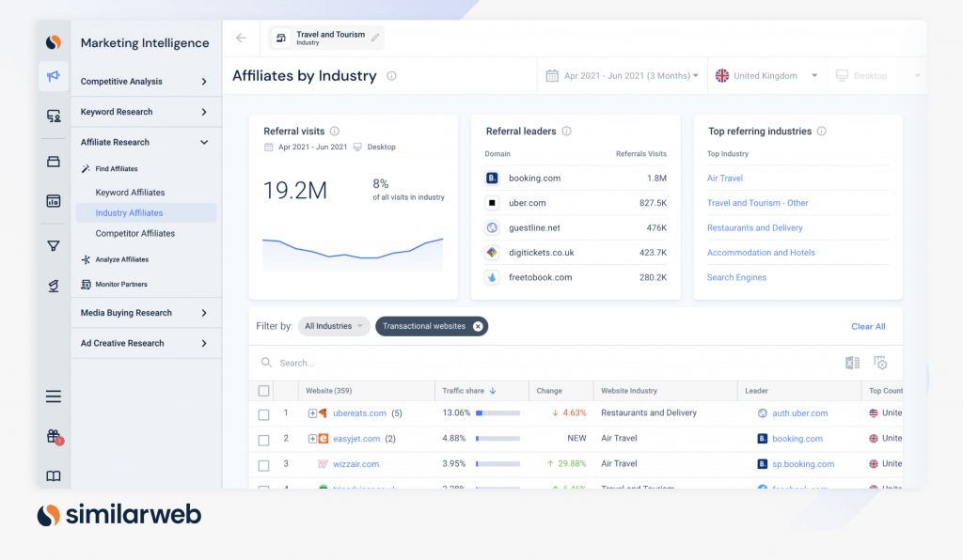Click the Ad Creative Research calculator-style icon
This screenshot has height=560, width=963.
(53, 200)
